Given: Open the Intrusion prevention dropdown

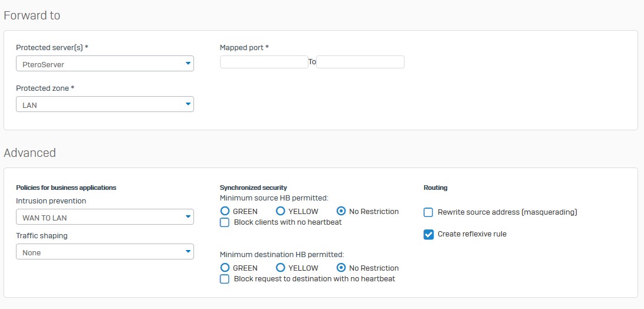Looking at the screenshot, I should (104, 217).
